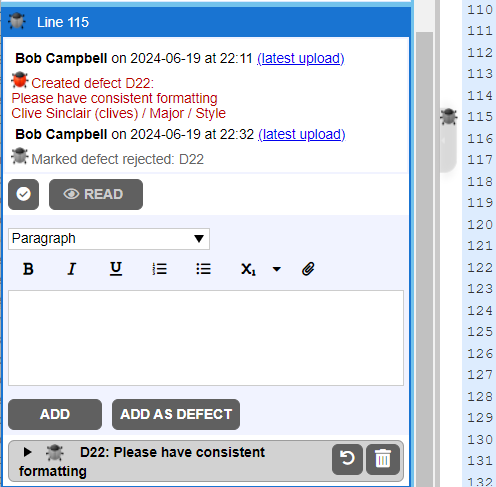Apply italic formatting to comment
This screenshot has height=487, width=496.
[x=72, y=269]
